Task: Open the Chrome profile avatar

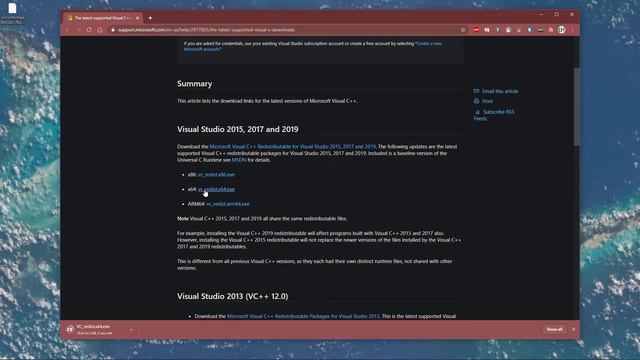Action: pos(562,29)
